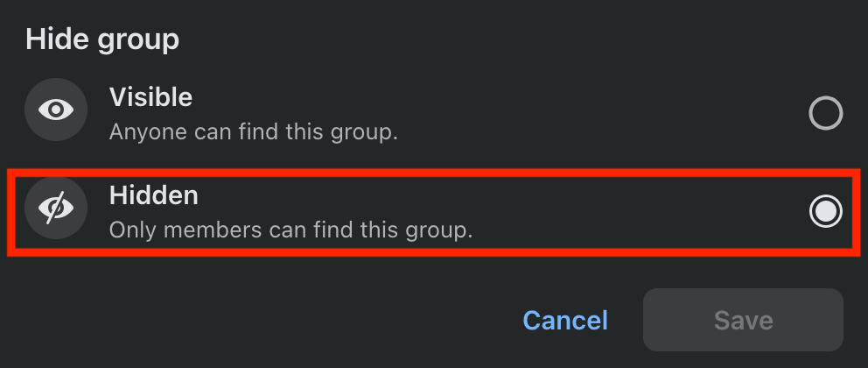The image size is (868, 368).
Task: Cancel the hide group dialog
Action: point(565,320)
